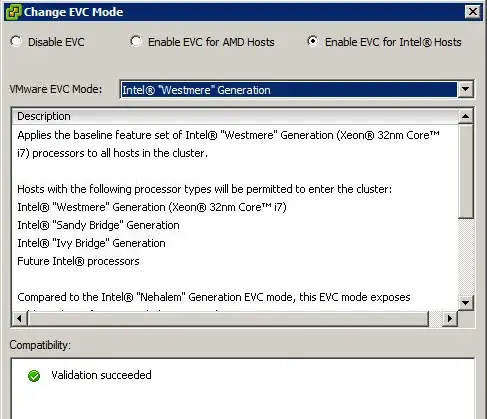Click the Ivy Bridge Generation line
Viewport: 487px width, 419px height.
pyautogui.click(x=91, y=243)
